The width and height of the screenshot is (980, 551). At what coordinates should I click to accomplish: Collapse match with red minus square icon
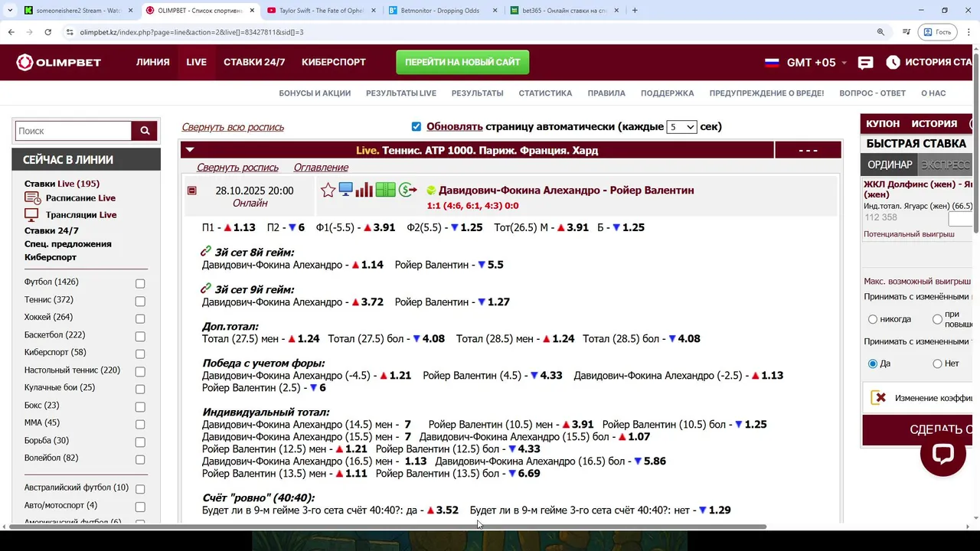(191, 191)
